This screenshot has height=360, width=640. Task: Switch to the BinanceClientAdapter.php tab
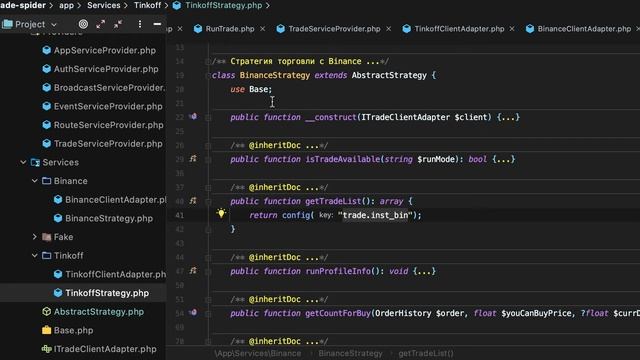(584, 29)
